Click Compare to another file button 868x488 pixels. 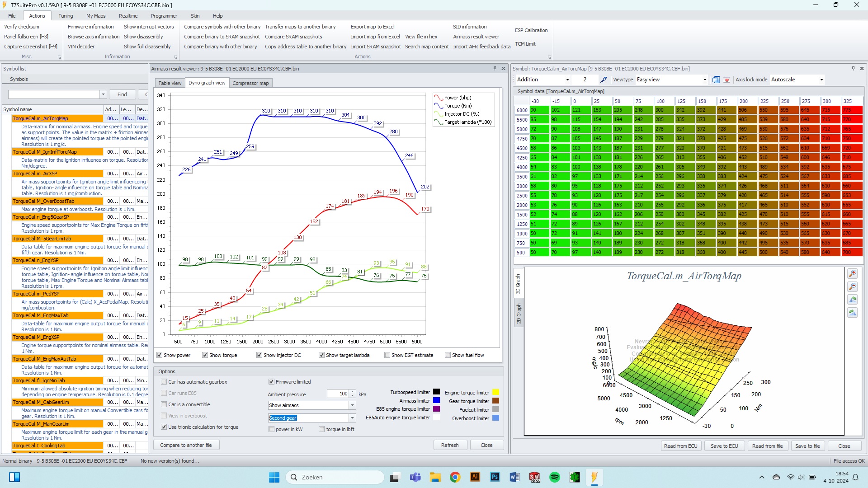pos(186,445)
